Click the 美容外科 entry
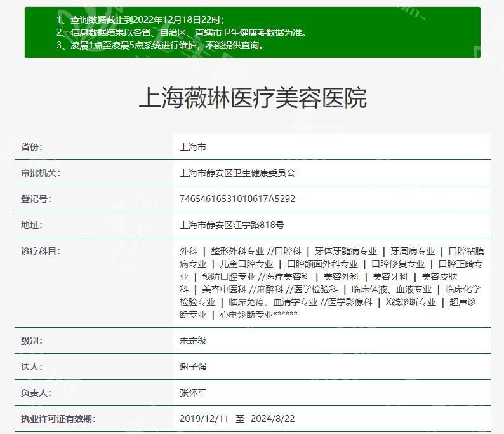Viewport: 504px width, 434px height. click(x=342, y=276)
